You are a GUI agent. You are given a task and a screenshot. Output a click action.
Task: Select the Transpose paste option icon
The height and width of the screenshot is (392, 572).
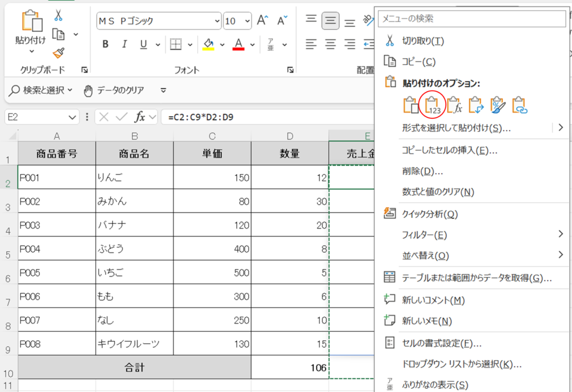[x=476, y=105]
